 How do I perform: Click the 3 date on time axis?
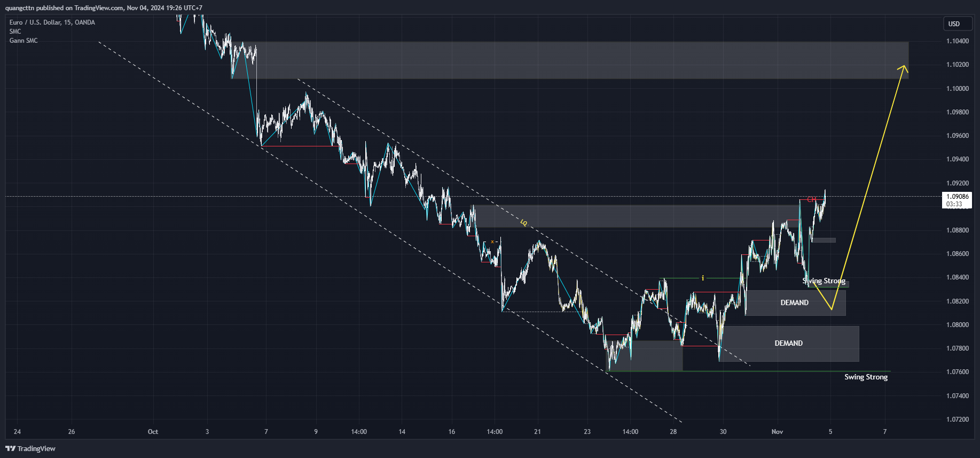pos(207,432)
